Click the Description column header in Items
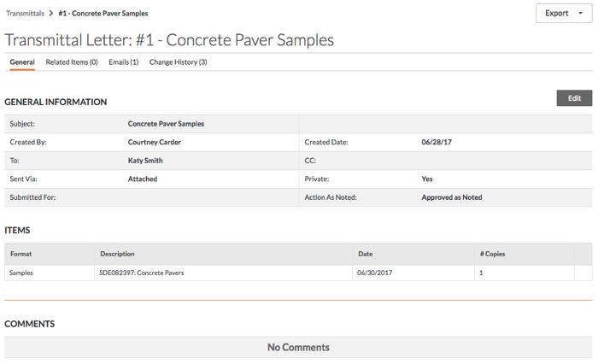The image size is (598, 364). tap(117, 254)
